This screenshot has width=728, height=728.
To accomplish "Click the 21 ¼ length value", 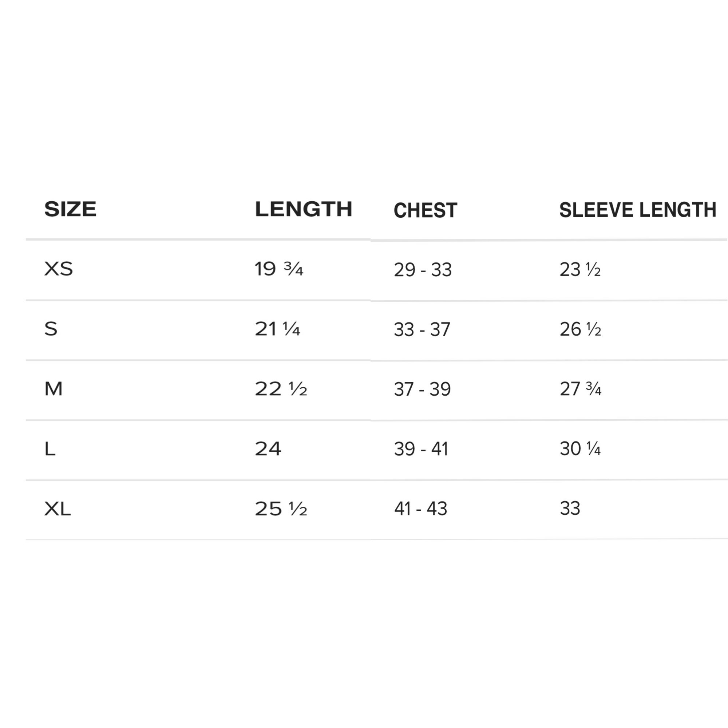I will click(277, 329).
